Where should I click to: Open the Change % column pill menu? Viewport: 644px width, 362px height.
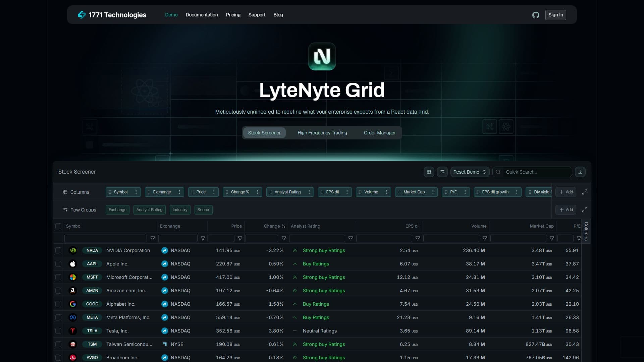(x=257, y=192)
